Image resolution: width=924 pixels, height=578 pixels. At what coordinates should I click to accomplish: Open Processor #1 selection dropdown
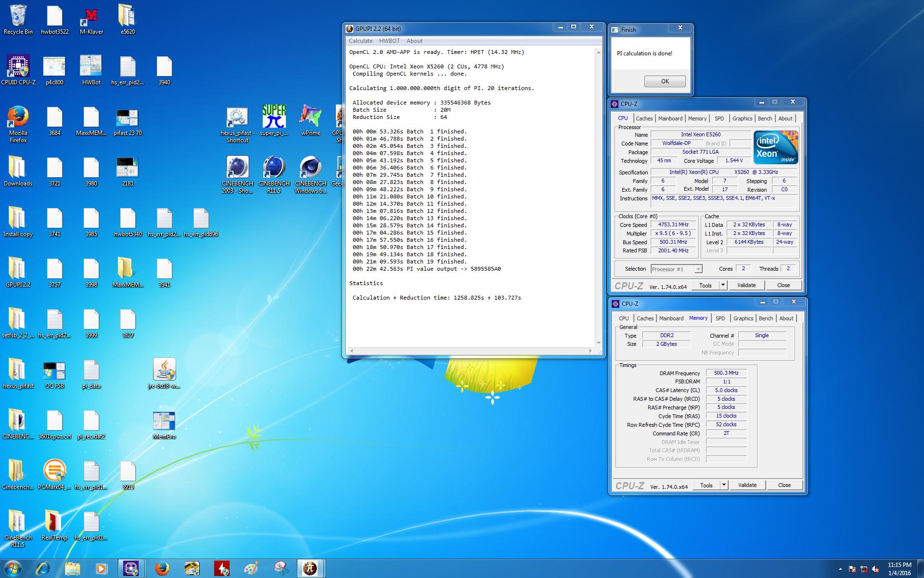point(676,269)
